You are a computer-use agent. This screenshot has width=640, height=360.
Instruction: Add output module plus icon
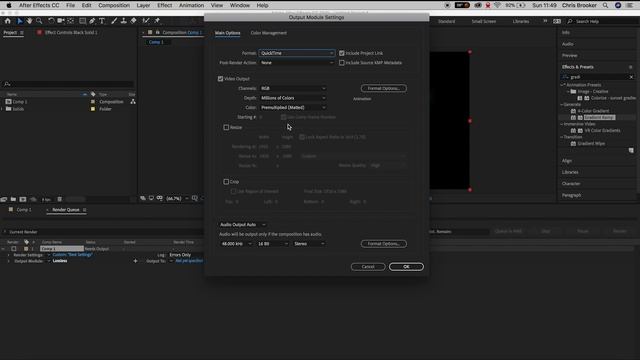pyautogui.click(x=136, y=261)
